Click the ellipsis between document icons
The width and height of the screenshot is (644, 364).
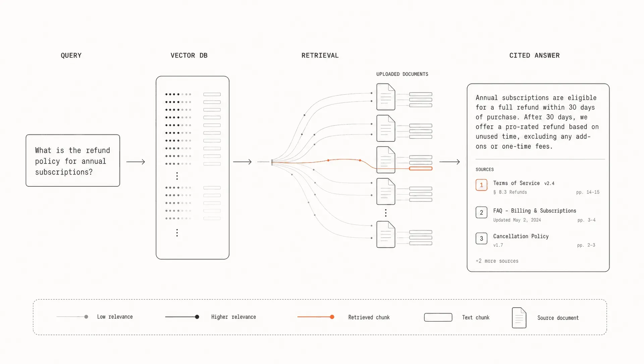386,213
